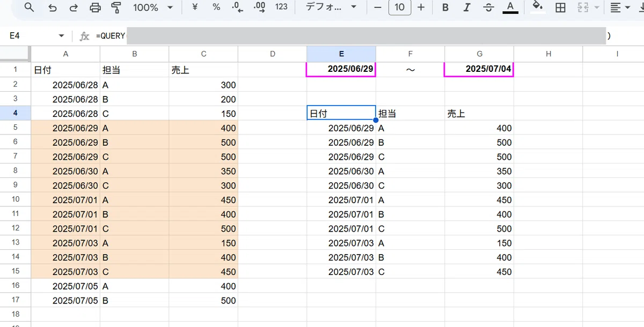Click cell G4 containing 売上
This screenshot has width=644, height=327.
479,113
